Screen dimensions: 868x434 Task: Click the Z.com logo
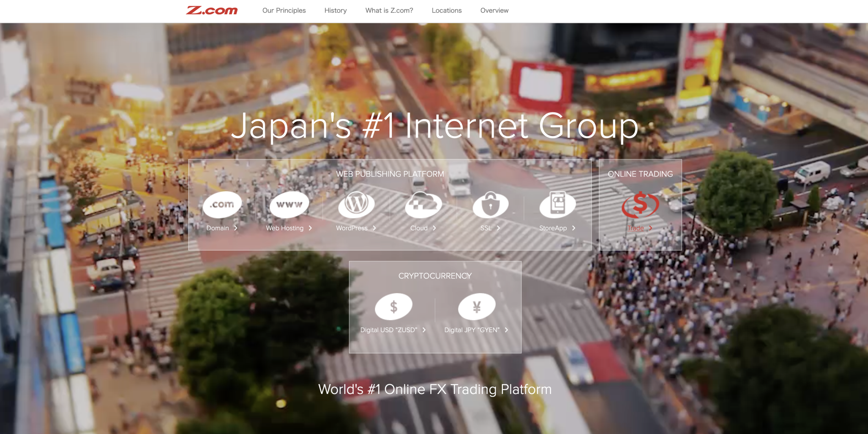212,11
